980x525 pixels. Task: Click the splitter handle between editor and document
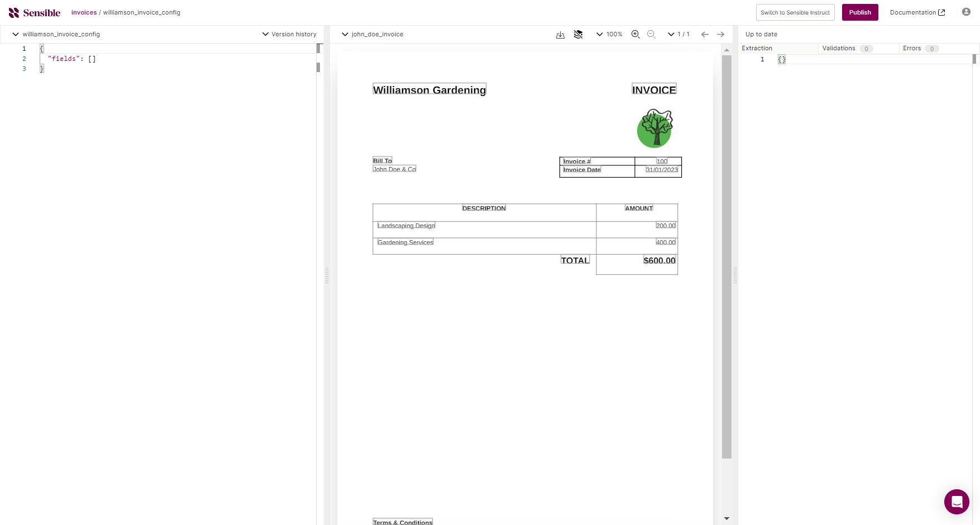pos(327,275)
